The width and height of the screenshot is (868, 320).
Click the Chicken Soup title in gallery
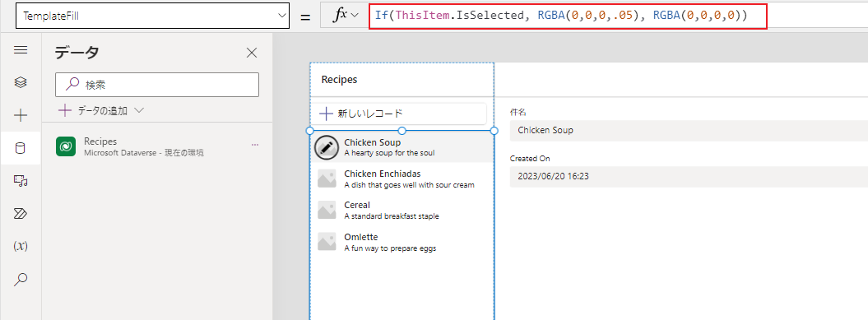tap(372, 142)
